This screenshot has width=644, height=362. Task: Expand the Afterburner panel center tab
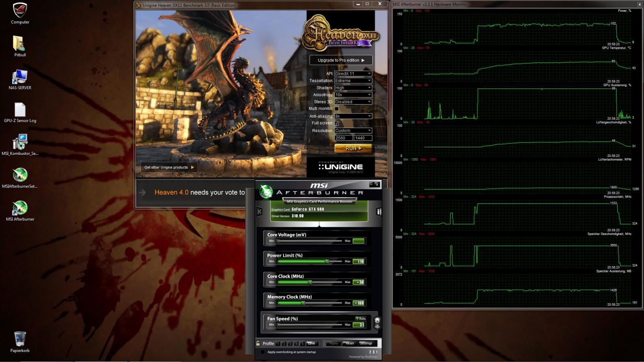click(319, 224)
